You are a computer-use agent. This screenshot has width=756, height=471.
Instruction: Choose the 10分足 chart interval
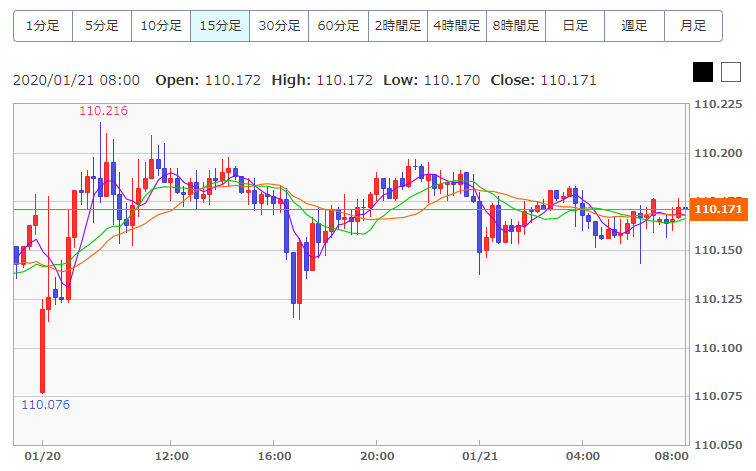[x=161, y=26]
